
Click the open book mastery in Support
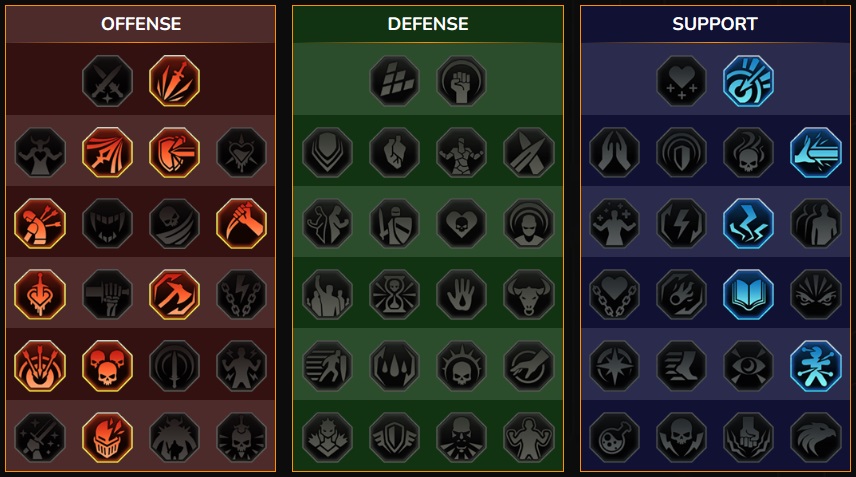[x=748, y=295]
